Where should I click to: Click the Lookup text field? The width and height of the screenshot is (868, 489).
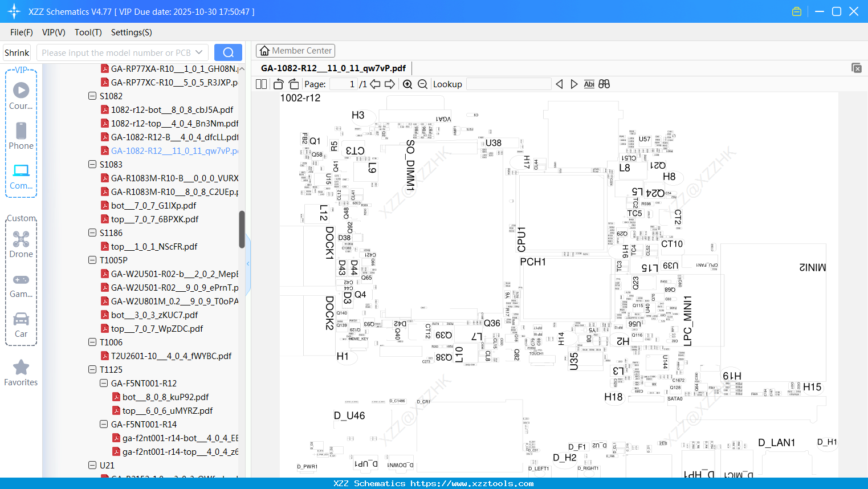[x=508, y=84]
